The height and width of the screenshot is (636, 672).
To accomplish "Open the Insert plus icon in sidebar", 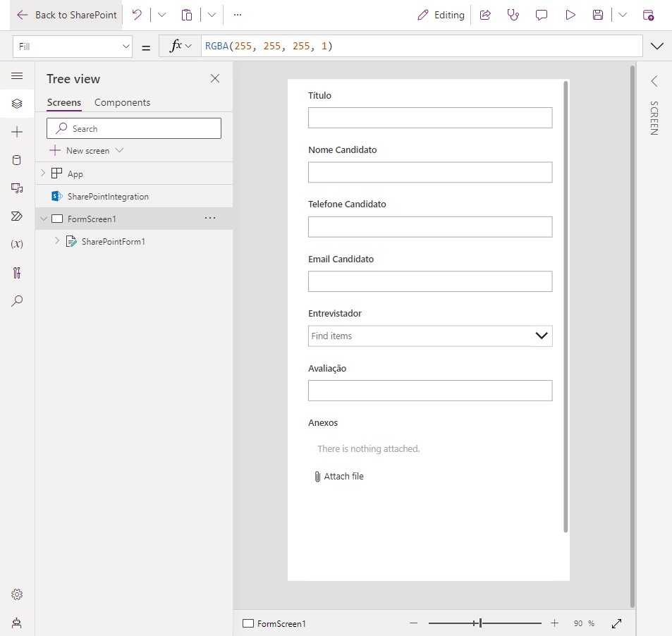I will pyautogui.click(x=17, y=132).
